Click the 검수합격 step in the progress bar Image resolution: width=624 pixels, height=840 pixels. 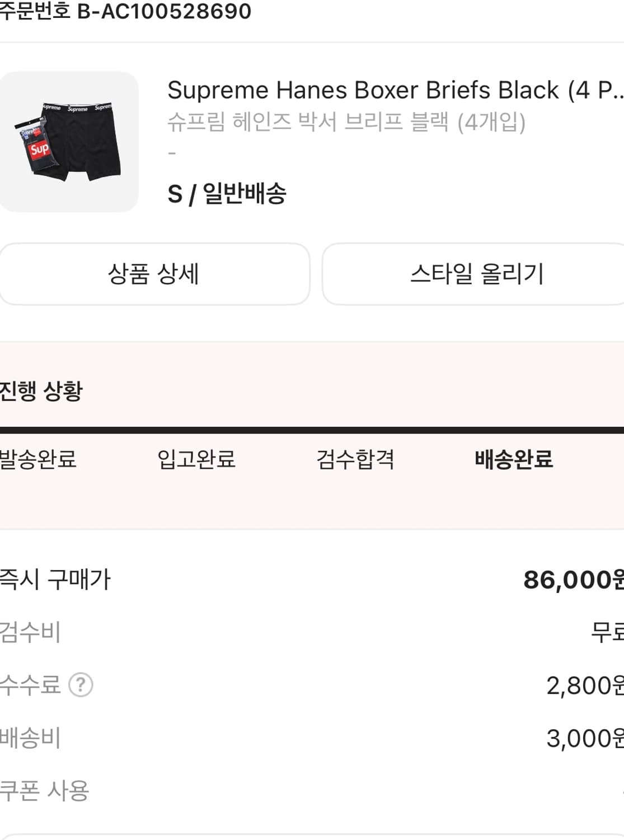tap(354, 460)
